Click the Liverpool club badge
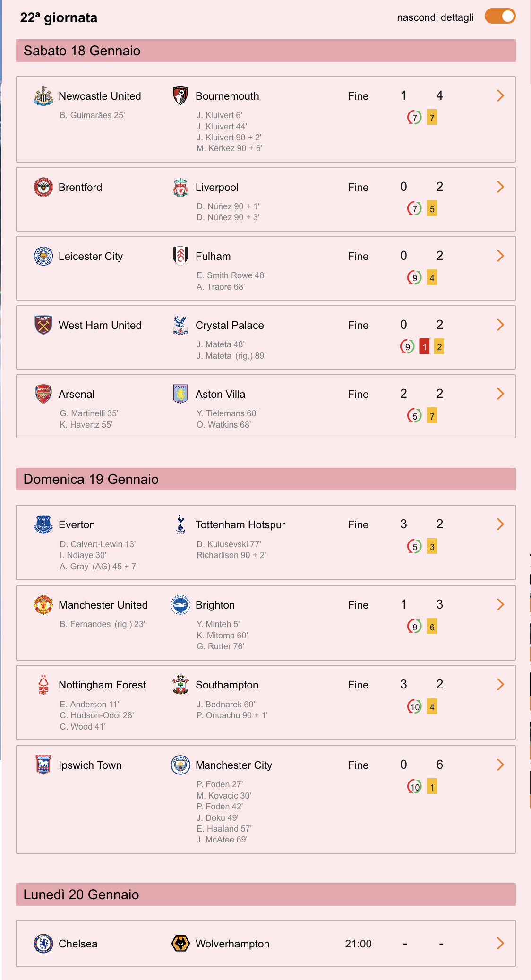 click(x=180, y=187)
